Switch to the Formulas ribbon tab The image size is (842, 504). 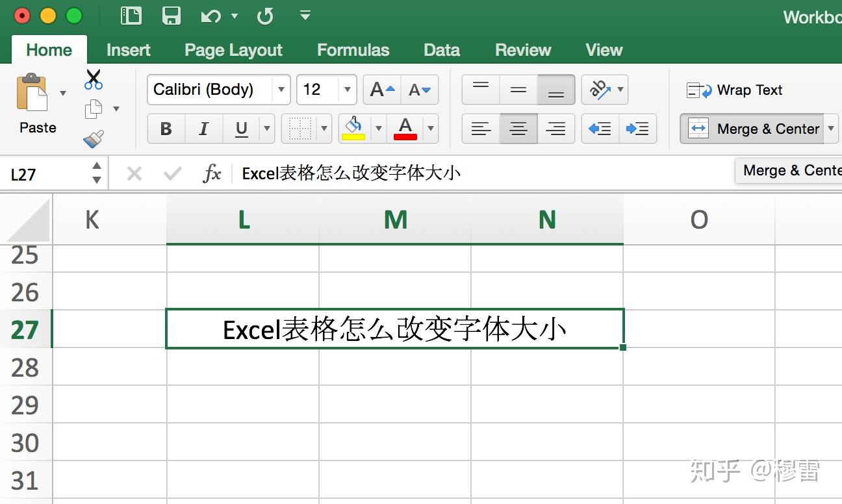353,49
